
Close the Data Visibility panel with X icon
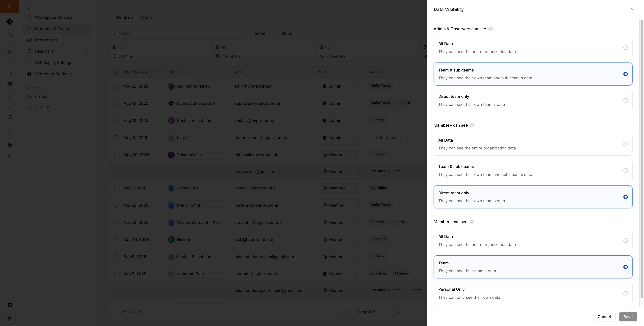(632, 9)
